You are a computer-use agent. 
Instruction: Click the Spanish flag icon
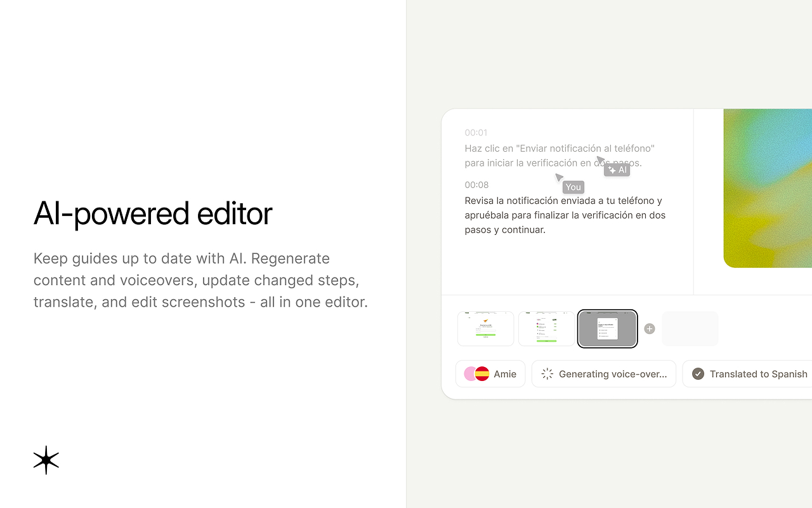[482, 374]
